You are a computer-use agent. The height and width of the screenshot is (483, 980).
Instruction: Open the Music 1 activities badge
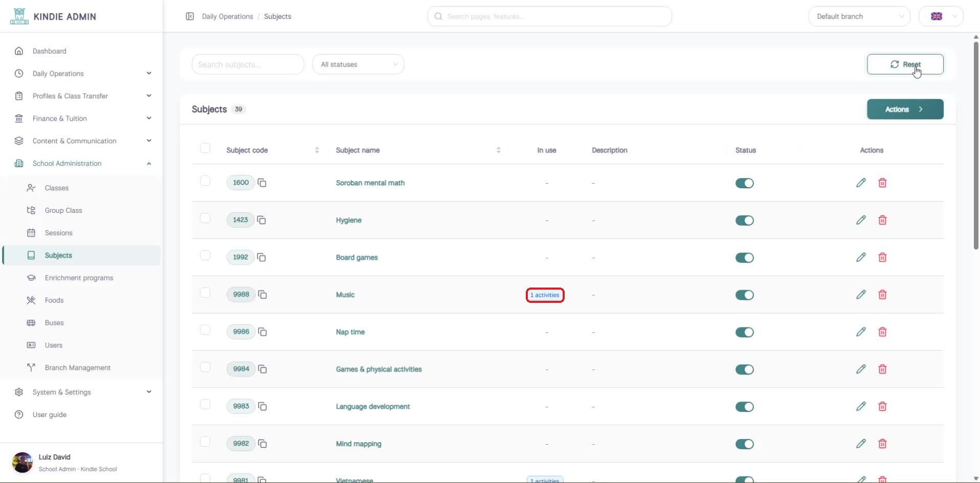tap(545, 295)
